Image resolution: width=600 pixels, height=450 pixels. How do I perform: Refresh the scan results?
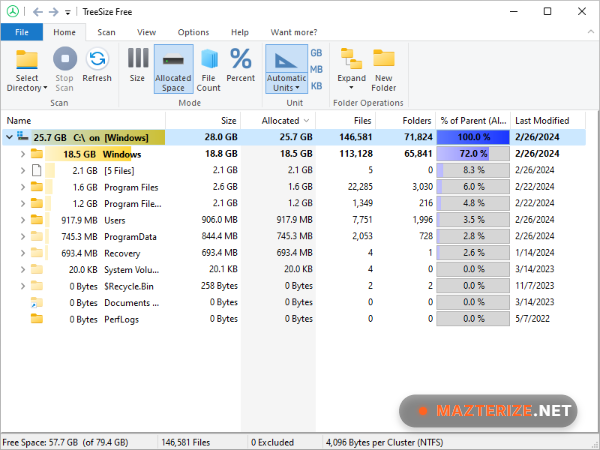(97, 65)
